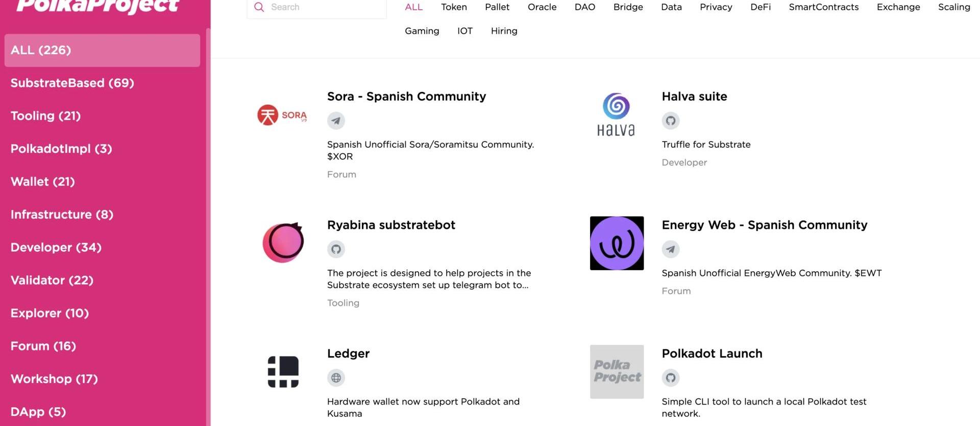The width and height of the screenshot is (980, 426).
Task: Filter by Data tag
Action: [671, 7]
